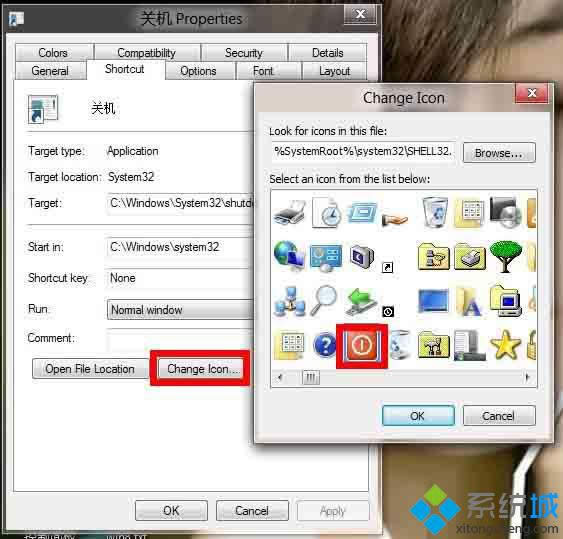Choose the recycle bin icon
Image resolution: width=563 pixels, height=539 pixels.
(x=435, y=212)
